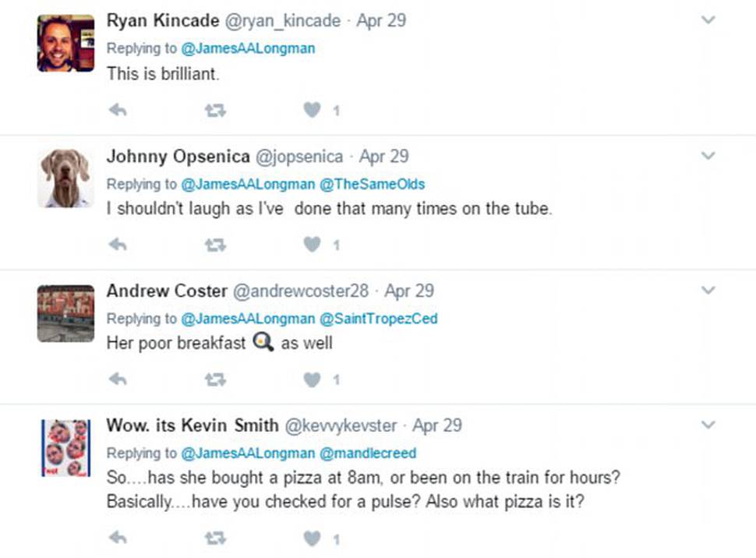Open more options for Kevin Smith's tweet
756x558 pixels.
click(x=708, y=425)
